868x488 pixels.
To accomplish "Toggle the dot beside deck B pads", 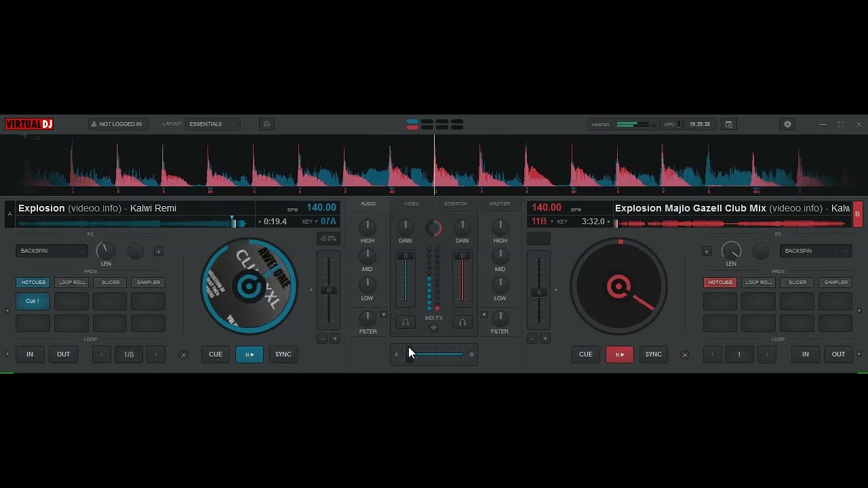I will click(861, 310).
